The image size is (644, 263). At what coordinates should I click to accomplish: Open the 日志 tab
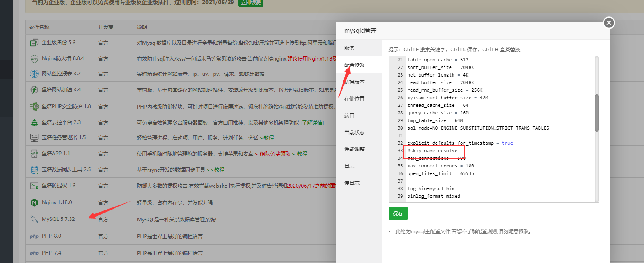pos(359,166)
